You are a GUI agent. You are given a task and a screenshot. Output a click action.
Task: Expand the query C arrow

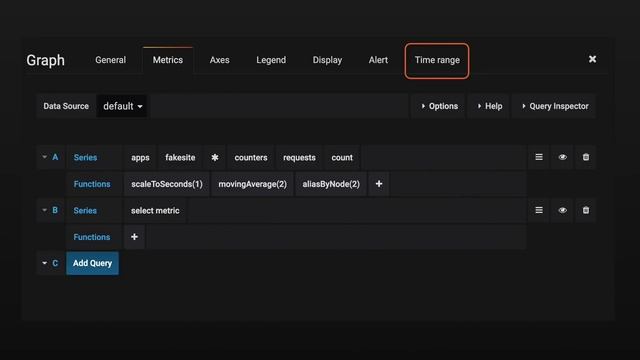click(44, 263)
